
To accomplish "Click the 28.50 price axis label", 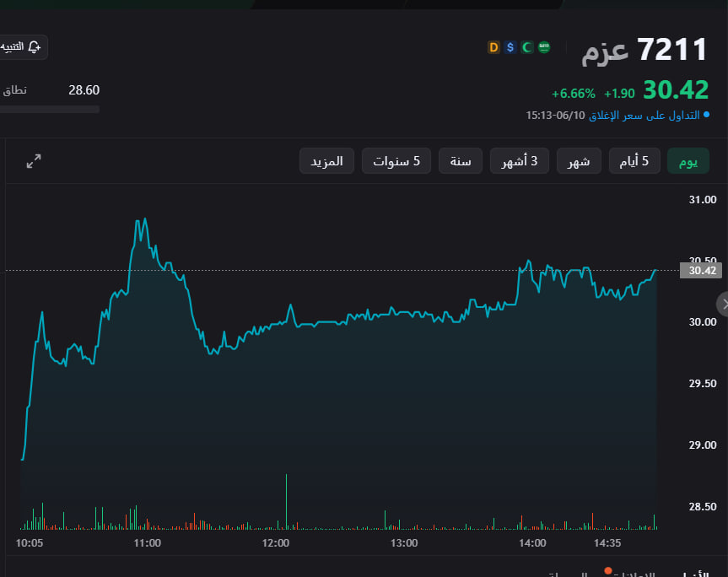I will pyautogui.click(x=703, y=506).
